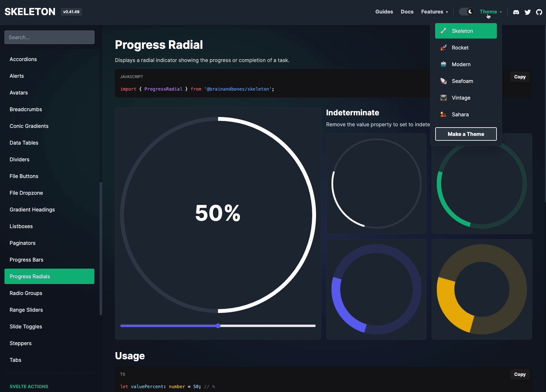Click the white indeterminate radial example
The width and height of the screenshot is (546, 392).
tap(376, 183)
